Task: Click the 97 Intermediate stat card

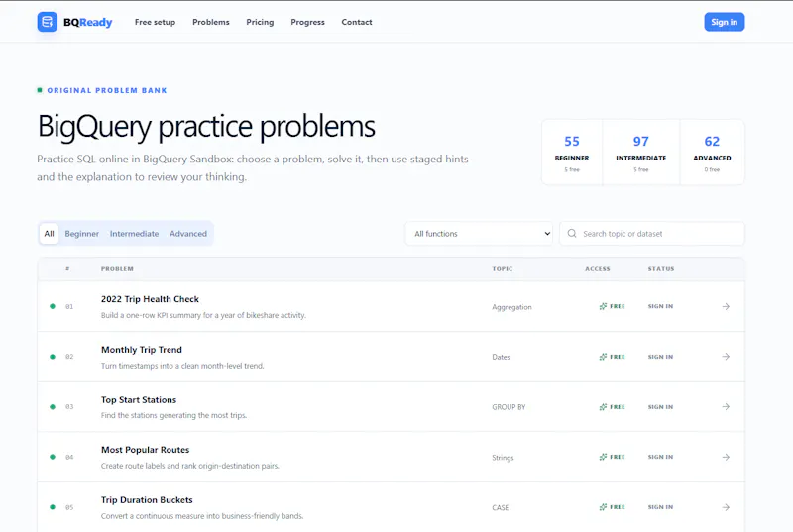Action: click(640, 153)
